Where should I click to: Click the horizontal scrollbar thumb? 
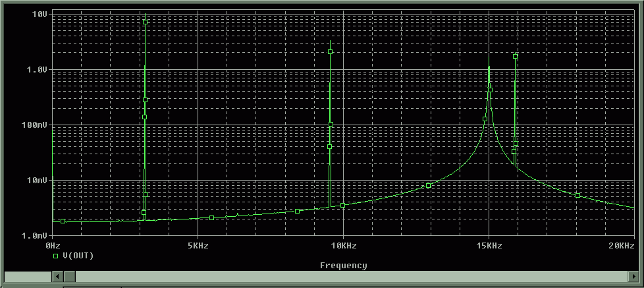[x=69, y=277]
